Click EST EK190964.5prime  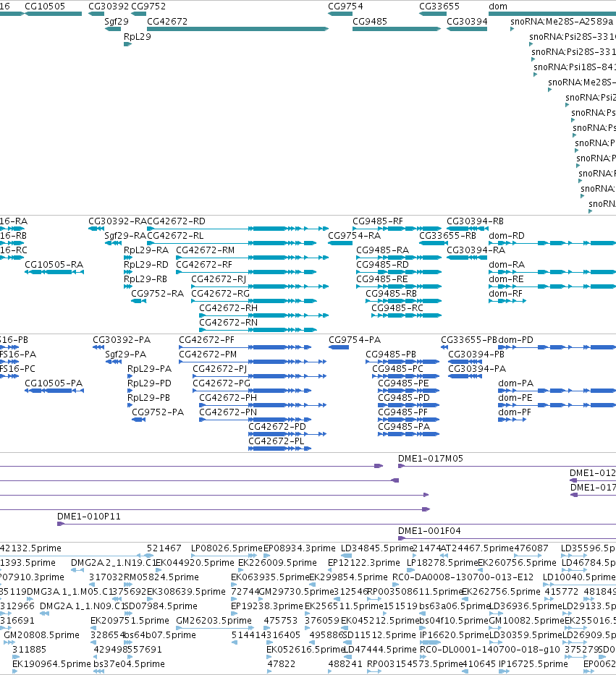click(16, 671)
